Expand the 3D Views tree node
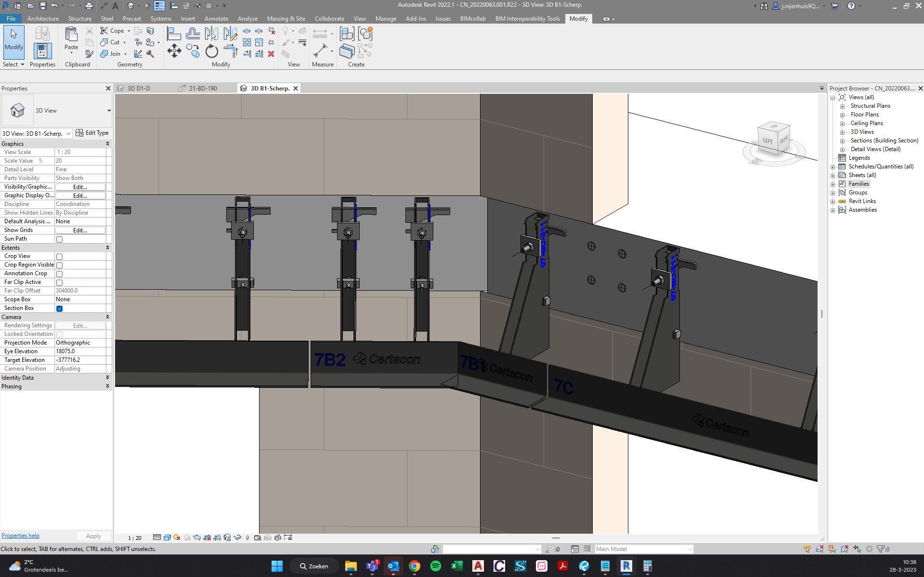Screen dimensions: 924x577 pos(842,132)
